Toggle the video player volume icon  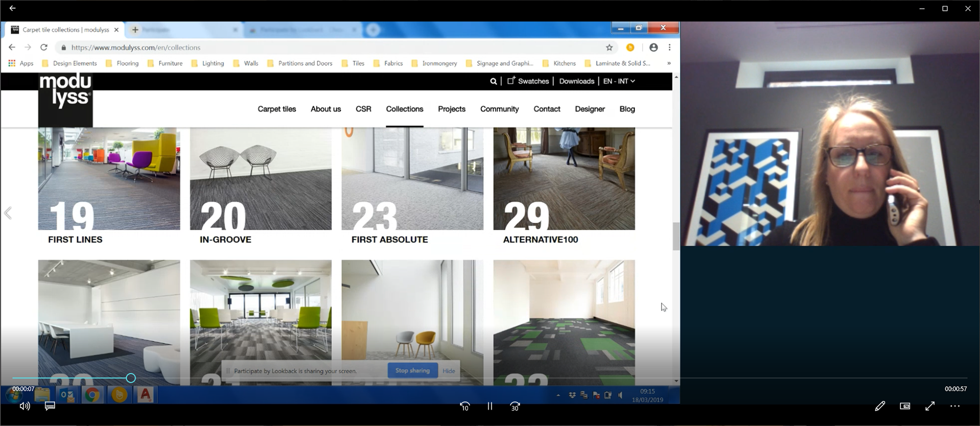click(24, 406)
